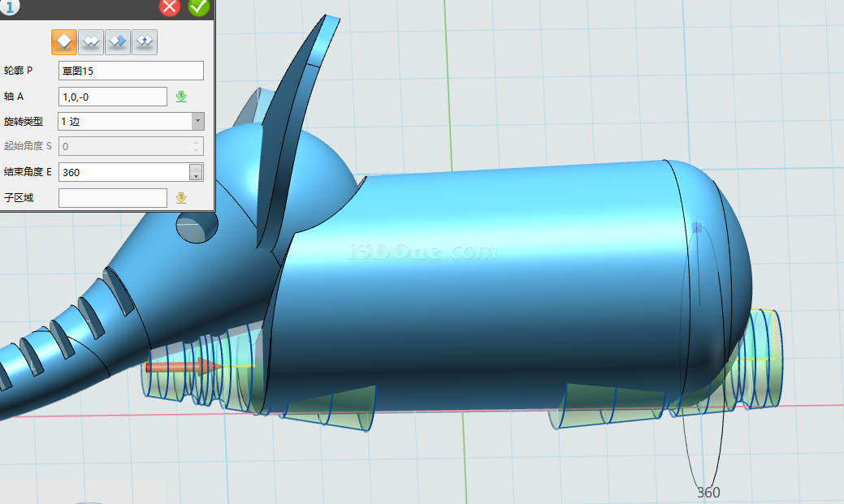This screenshot has width=844, height=504.
Task: Select the add material boolean mode icon
Action: (91, 41)
